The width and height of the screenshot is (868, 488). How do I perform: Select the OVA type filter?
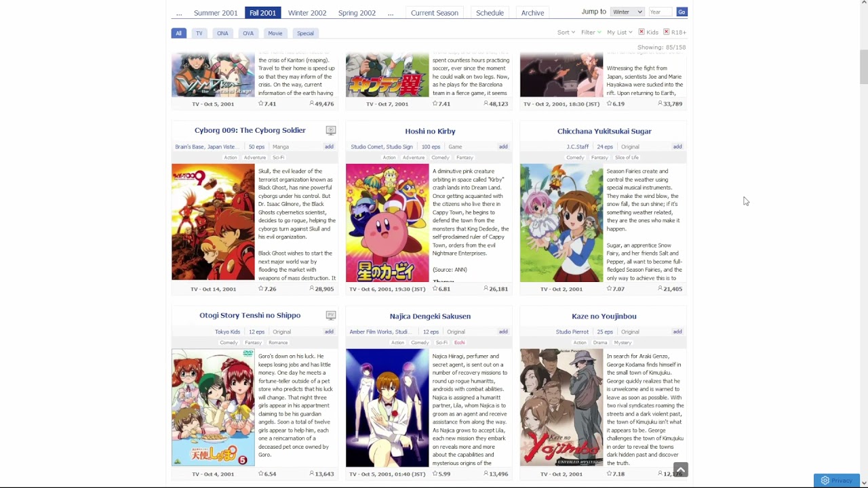click(248, 33)
